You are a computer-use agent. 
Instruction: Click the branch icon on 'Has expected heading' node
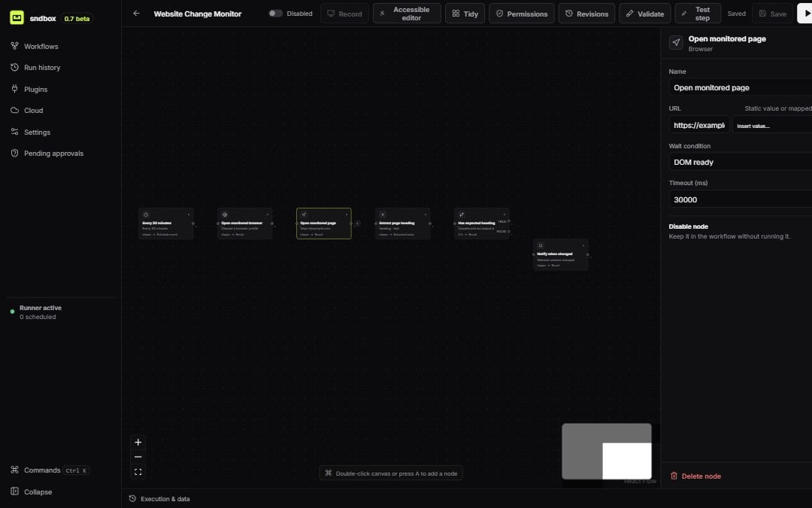(462, 214)
